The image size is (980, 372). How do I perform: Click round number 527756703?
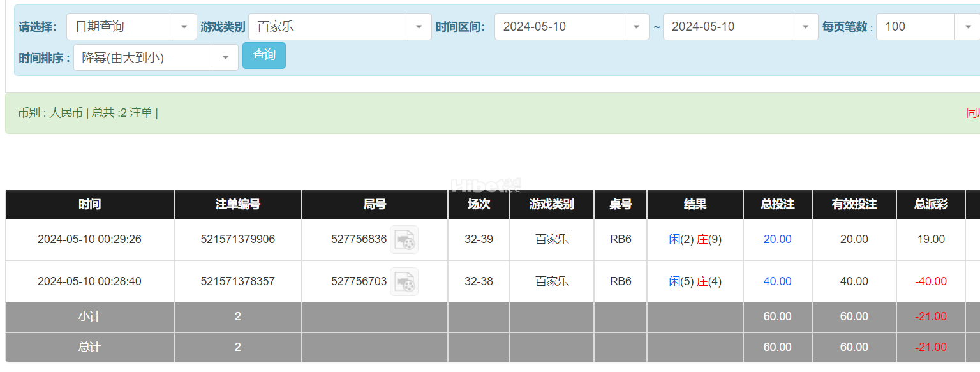coord(359,281)
